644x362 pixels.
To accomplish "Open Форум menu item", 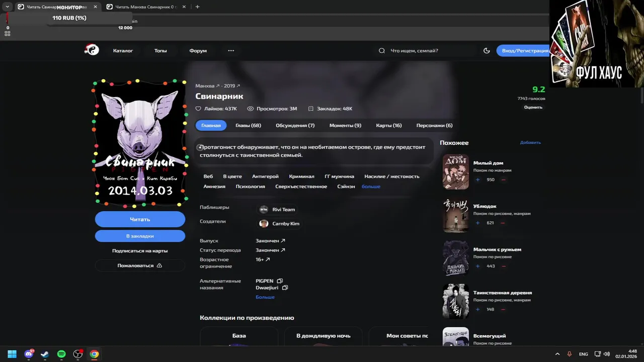I will (x=198, y=51).
